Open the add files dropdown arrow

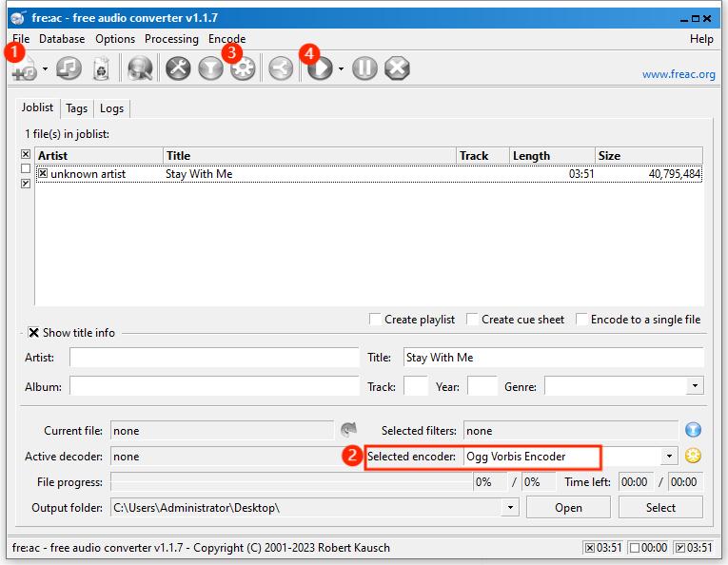[x=45, y=69]
